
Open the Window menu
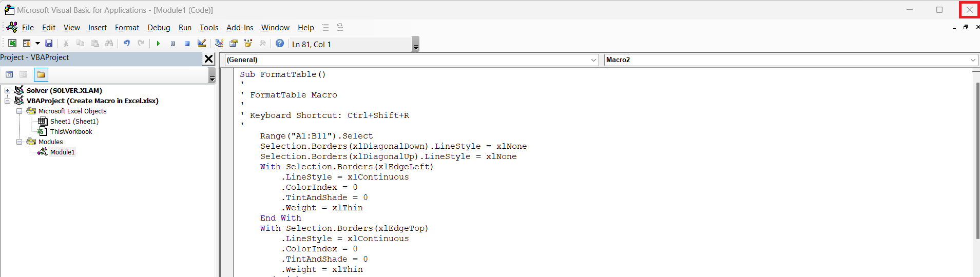click(x=275, y=28)
